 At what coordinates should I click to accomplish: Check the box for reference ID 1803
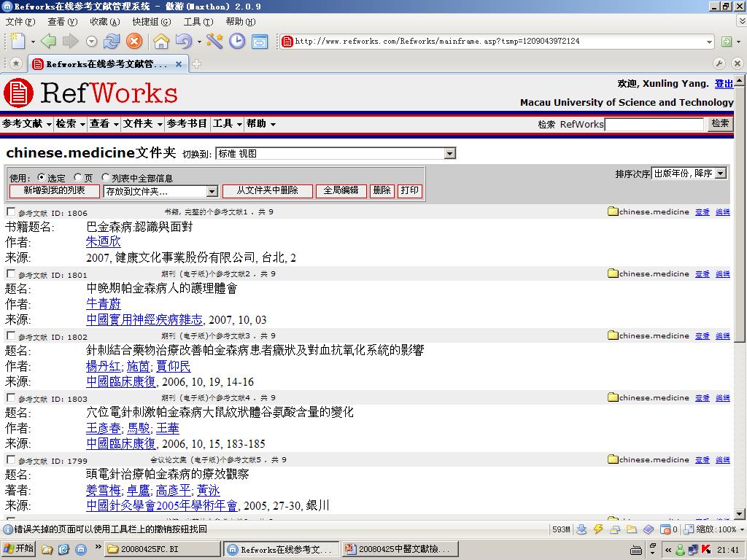[11, 397]
